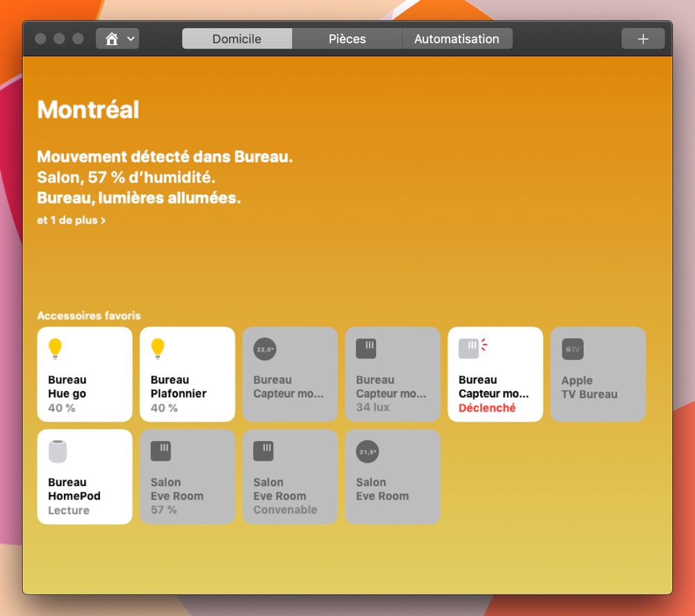
Task: Click 'Mouvement détecté dans Bureau.' status line
Action: tap(165, 157)
